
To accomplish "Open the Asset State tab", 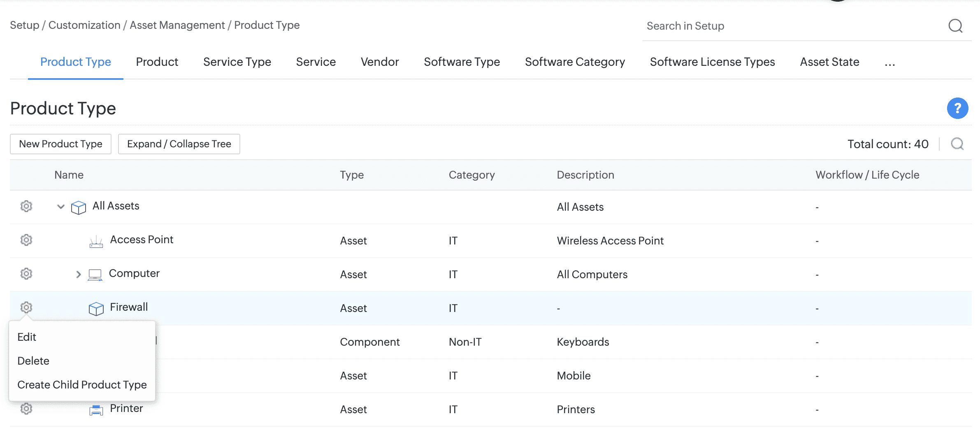I will pyautogui.click(x=829, y=62).
